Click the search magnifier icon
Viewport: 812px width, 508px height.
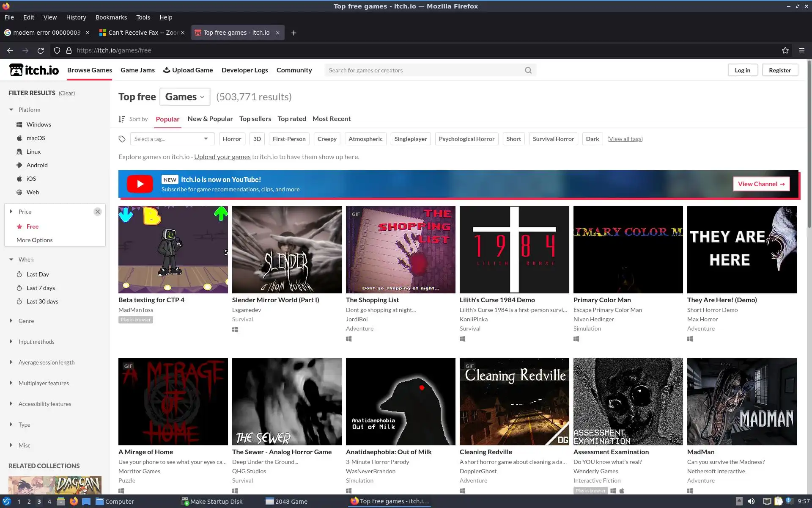[x=528, y=70]
